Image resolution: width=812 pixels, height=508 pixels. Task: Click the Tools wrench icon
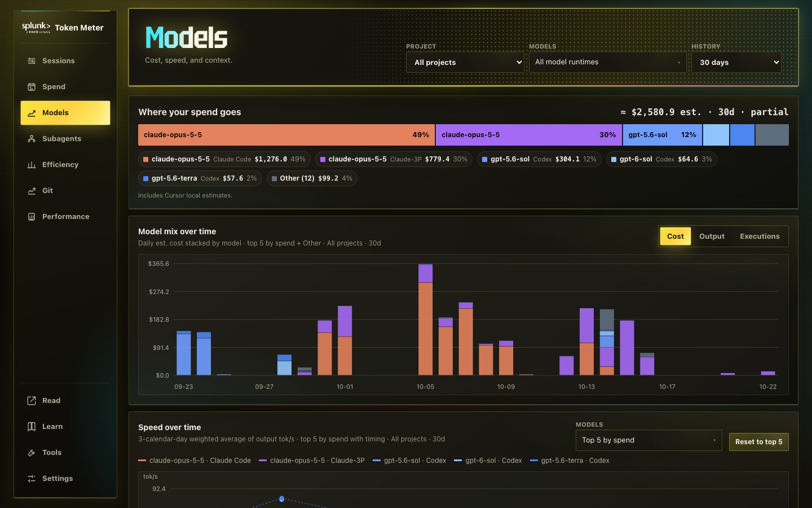(x=32, y=453)
